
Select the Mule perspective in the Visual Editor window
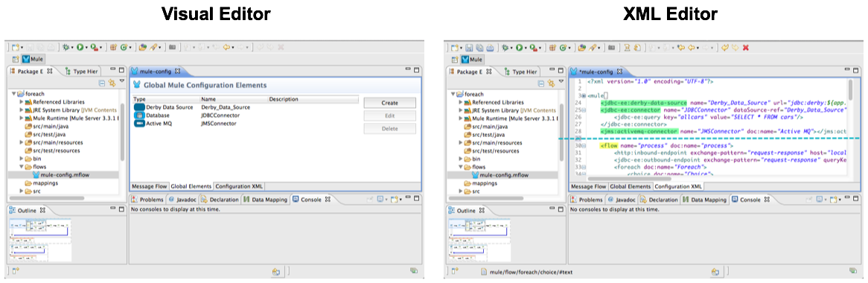[33, 60]
